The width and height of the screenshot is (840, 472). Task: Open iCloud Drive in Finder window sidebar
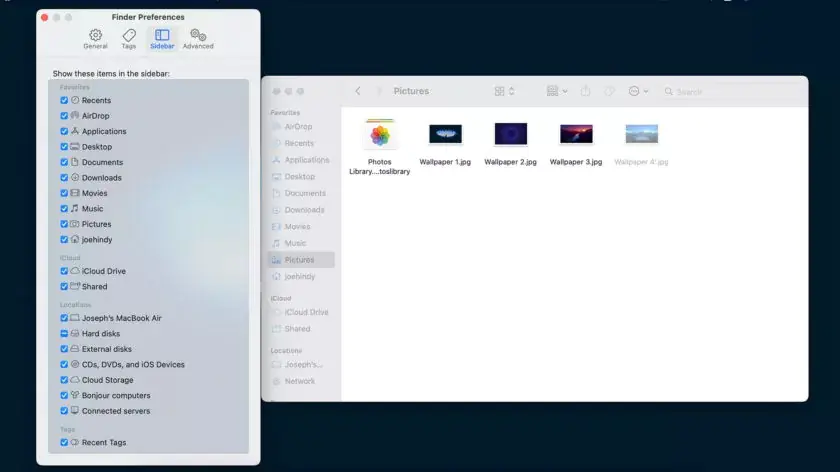click(x=301, y=312)
